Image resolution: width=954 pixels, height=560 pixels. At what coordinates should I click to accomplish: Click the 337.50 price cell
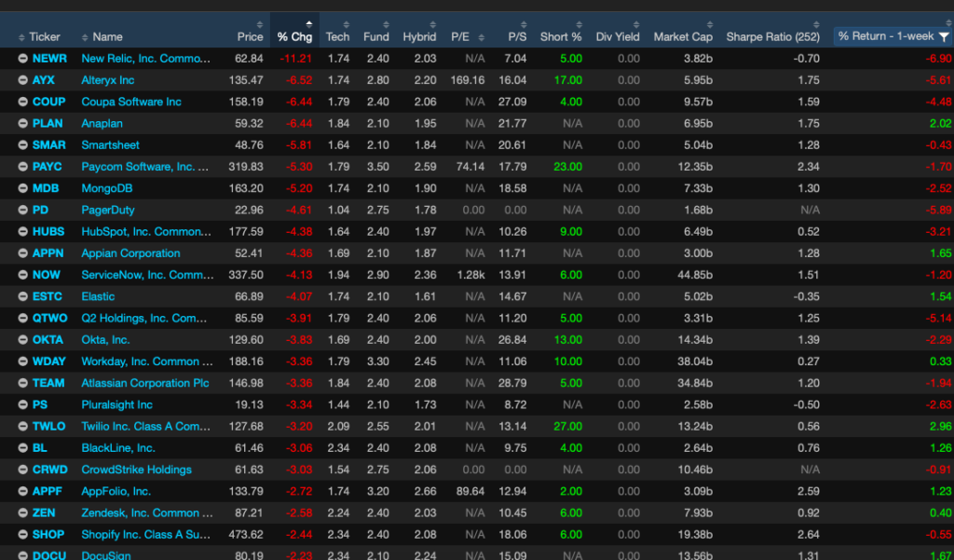point(246,275)
